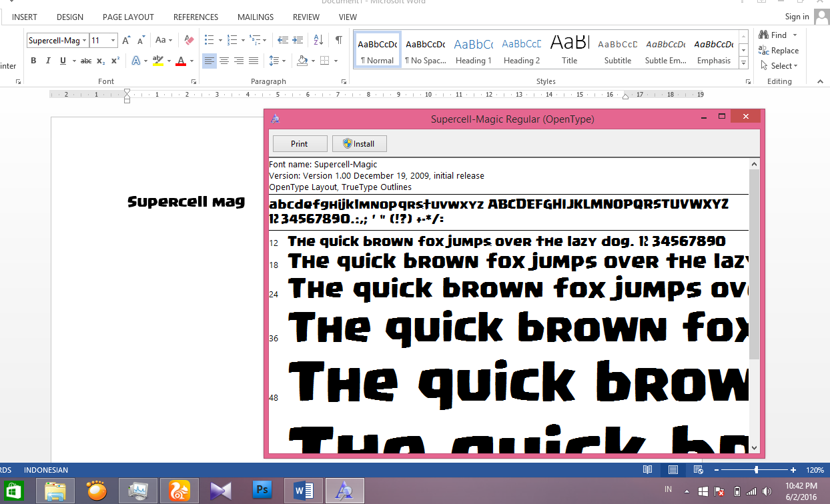Decrease paragraph indent
Viewport: 830px width, 504px height.
(x=283, y=40)
